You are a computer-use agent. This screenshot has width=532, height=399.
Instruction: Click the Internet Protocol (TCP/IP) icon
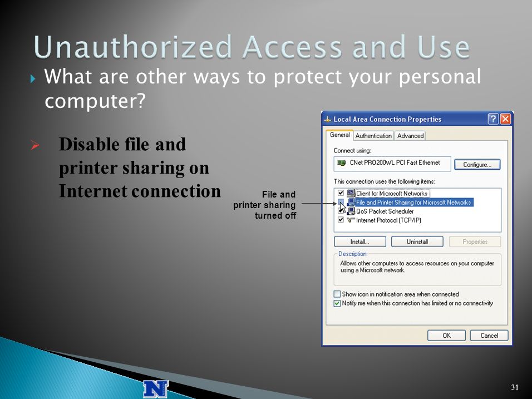351,220
